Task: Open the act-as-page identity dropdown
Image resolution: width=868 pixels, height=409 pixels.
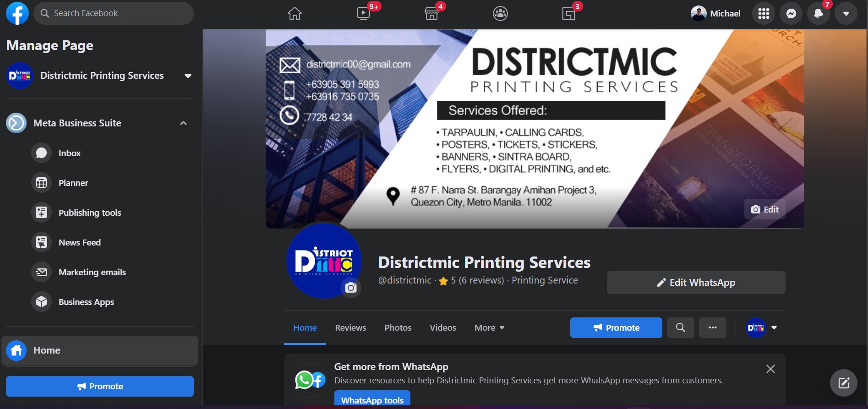Action: (762, 328)
